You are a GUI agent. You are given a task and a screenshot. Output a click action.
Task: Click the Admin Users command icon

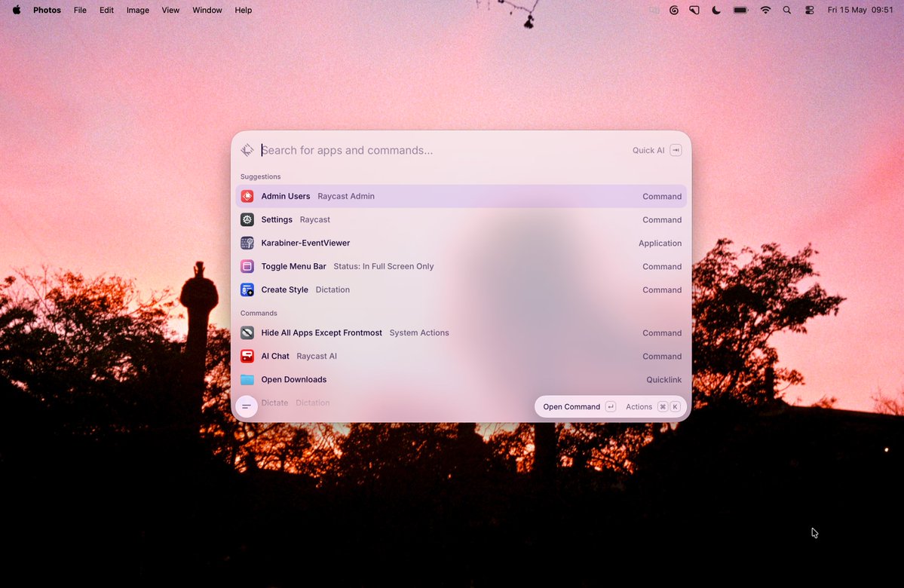[247, 196]
